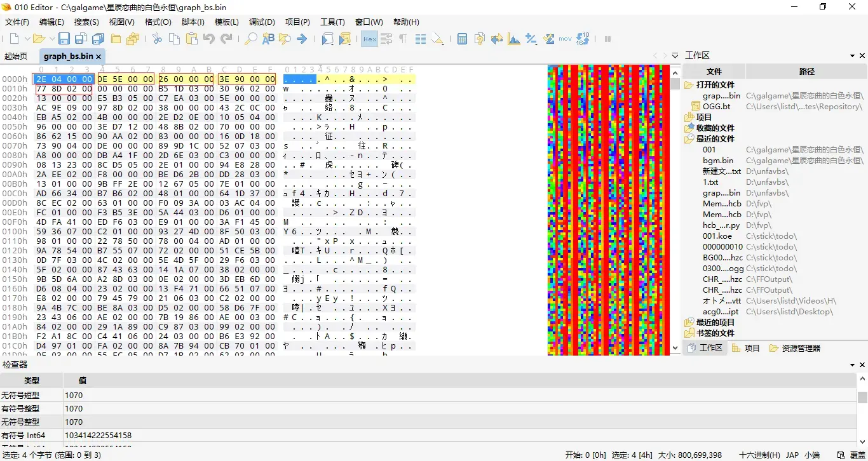This screenshot has width=868, height=461.
Task: Open the Histogram tool icon
Action: pos(514,39)
